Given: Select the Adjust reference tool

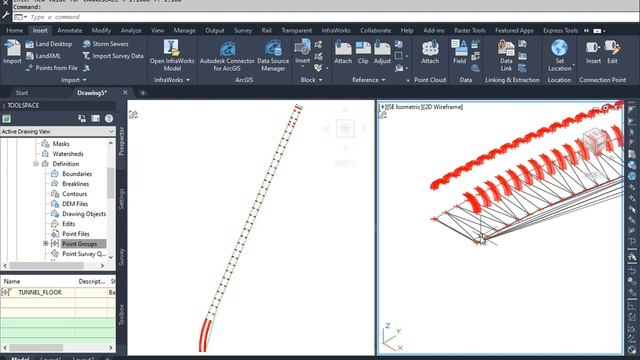Looking at the screenshot, I should coord(382,51).
